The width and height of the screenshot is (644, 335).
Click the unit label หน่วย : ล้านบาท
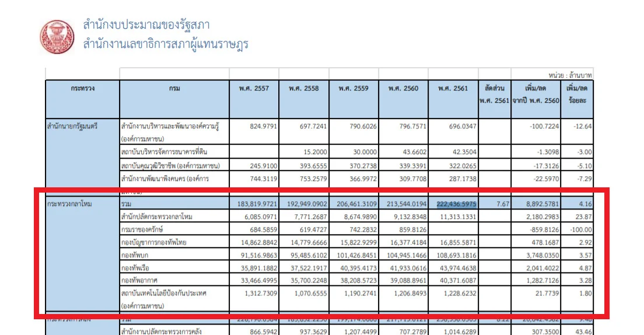570,75
